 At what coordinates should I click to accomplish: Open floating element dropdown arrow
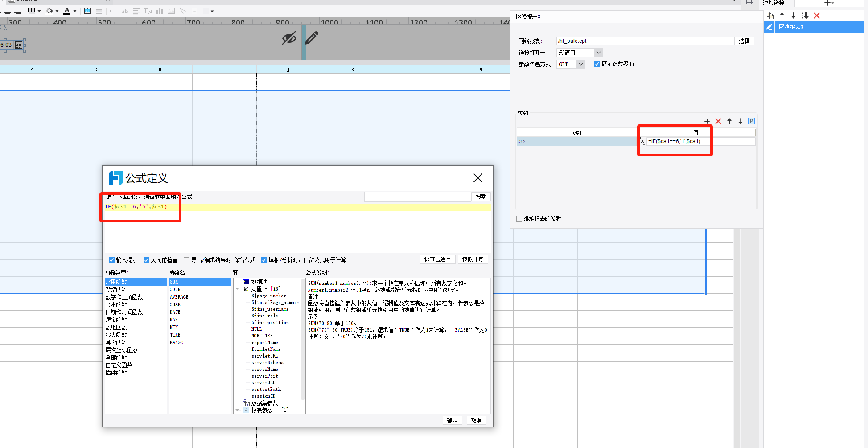tap(212, 11)
